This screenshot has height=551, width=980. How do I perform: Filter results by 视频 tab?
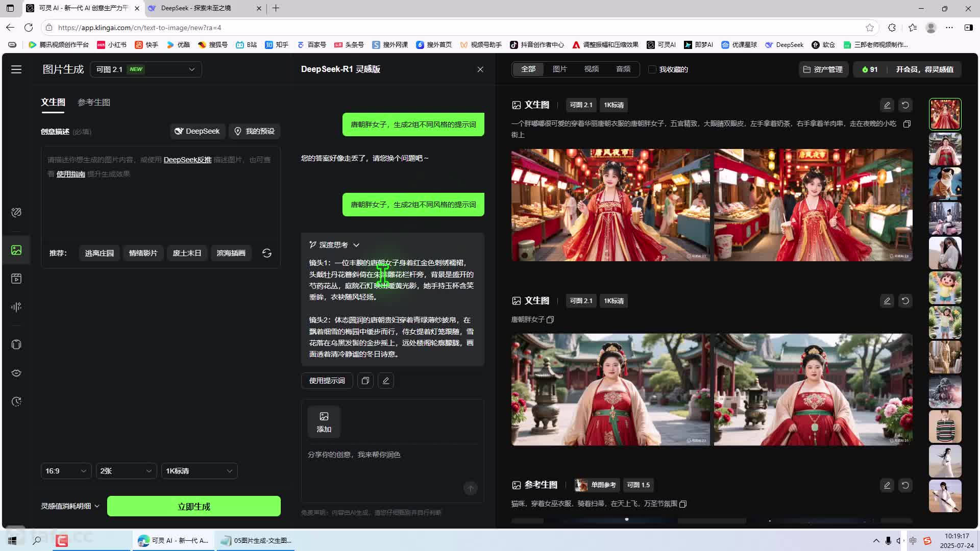click(x=592, y=69)
